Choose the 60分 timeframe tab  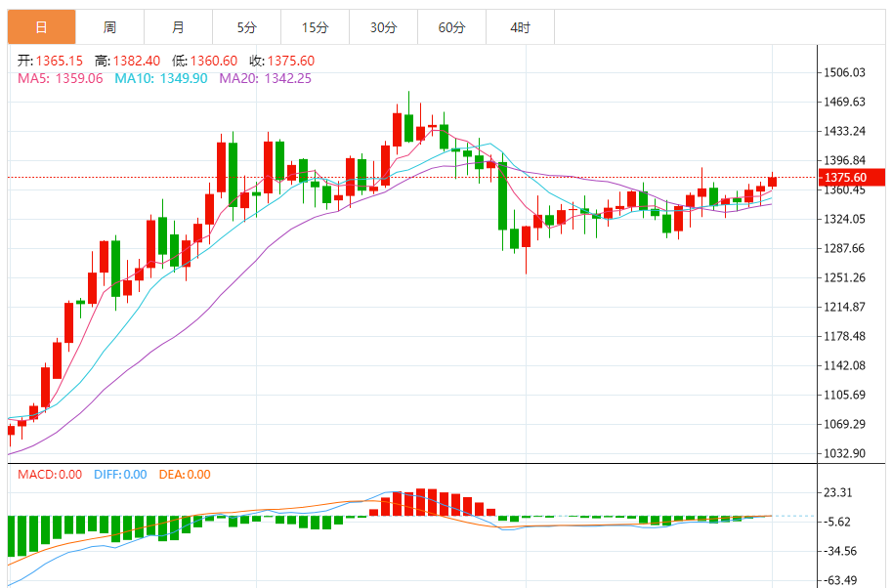(x=451, y=28)
